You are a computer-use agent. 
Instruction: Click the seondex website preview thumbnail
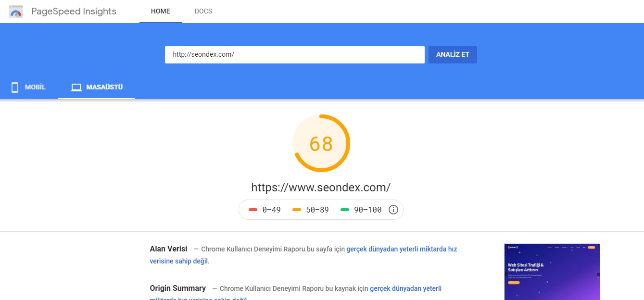[x=552, y=272]
